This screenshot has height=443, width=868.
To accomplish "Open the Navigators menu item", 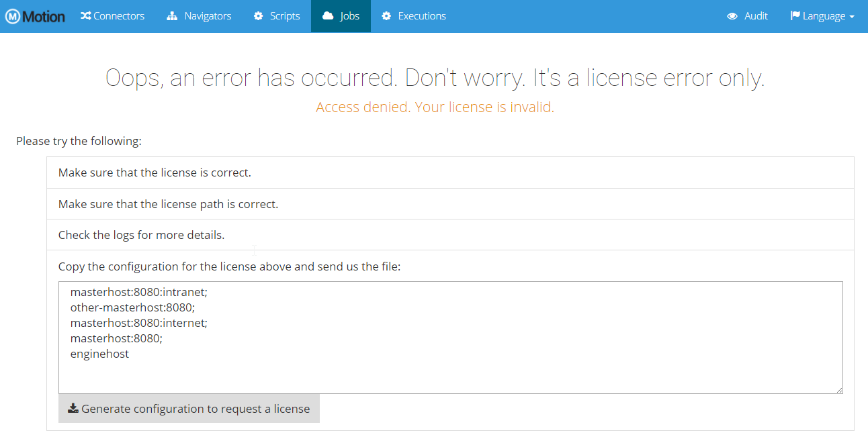I will pos(199,16).
